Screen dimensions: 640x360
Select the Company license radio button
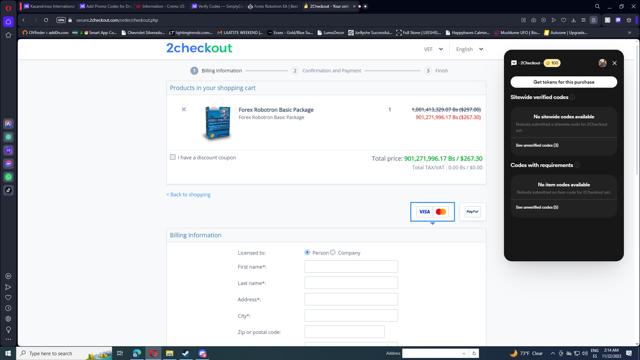click(x=333, y=252)
